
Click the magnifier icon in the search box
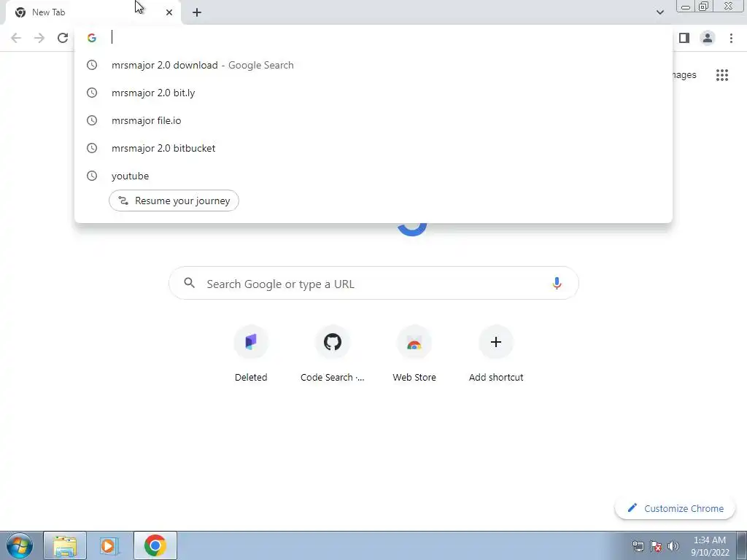(189, 284)
